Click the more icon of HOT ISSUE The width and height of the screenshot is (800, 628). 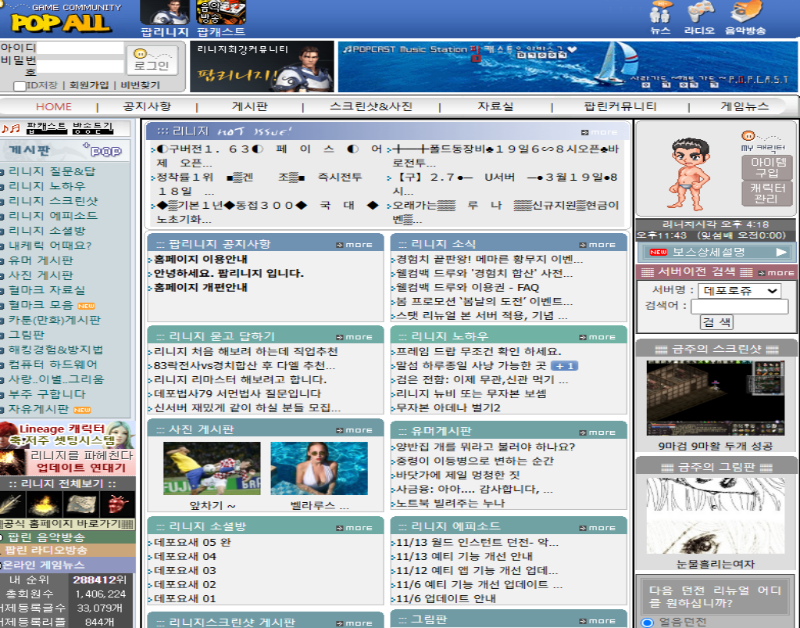[x=599, y=132]
